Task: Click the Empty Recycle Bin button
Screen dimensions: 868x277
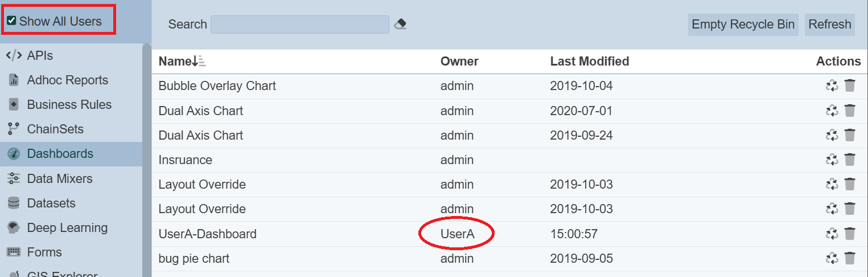Action: pyautogui.click(x=743, y=25)
